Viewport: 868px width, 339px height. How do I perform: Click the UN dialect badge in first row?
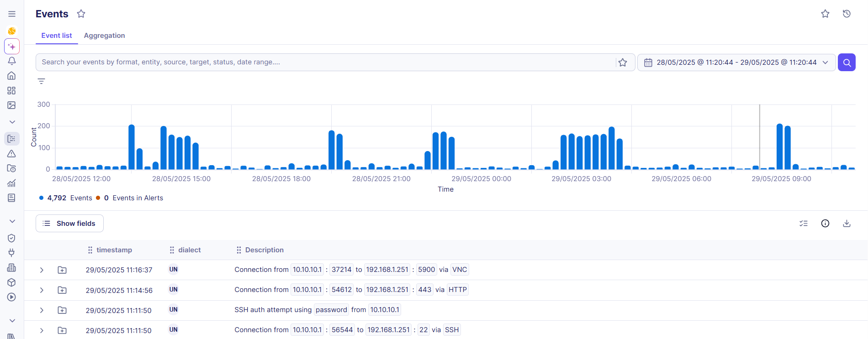click(x=174, y=270)
